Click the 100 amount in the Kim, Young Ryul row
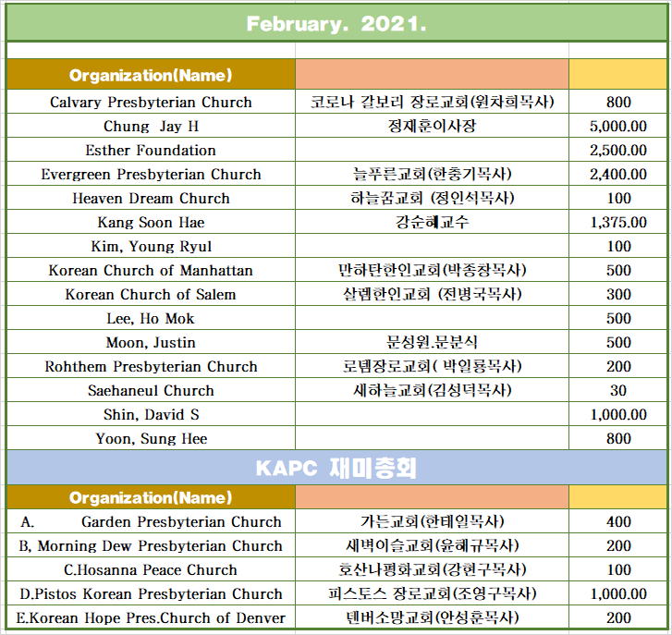Viewport: 672px width, 635px height. coord(618,246)
